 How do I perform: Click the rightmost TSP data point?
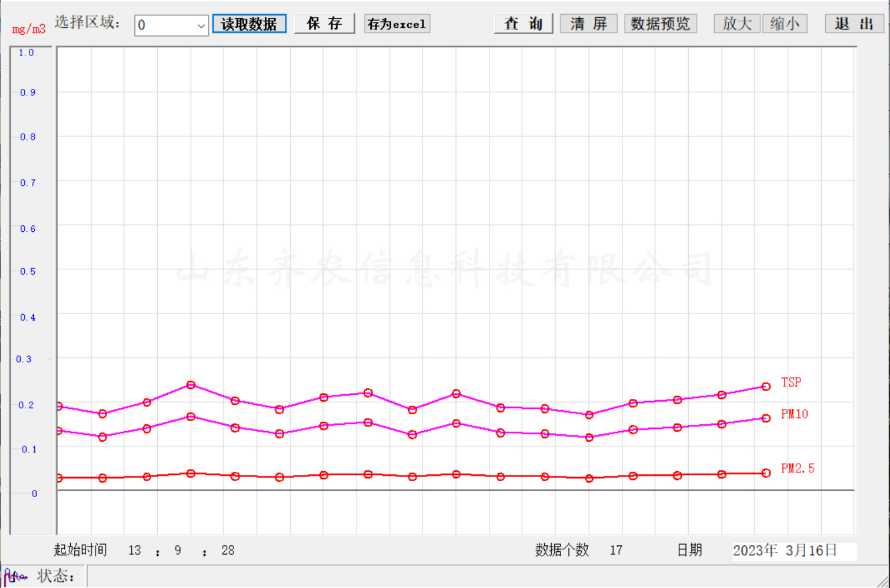[766, 386]
